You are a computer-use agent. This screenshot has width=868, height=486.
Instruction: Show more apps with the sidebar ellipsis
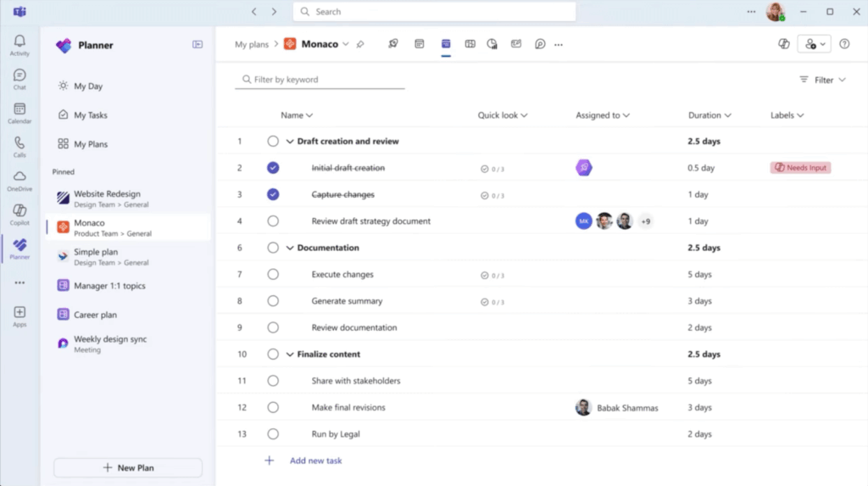[x=19, y=282]
